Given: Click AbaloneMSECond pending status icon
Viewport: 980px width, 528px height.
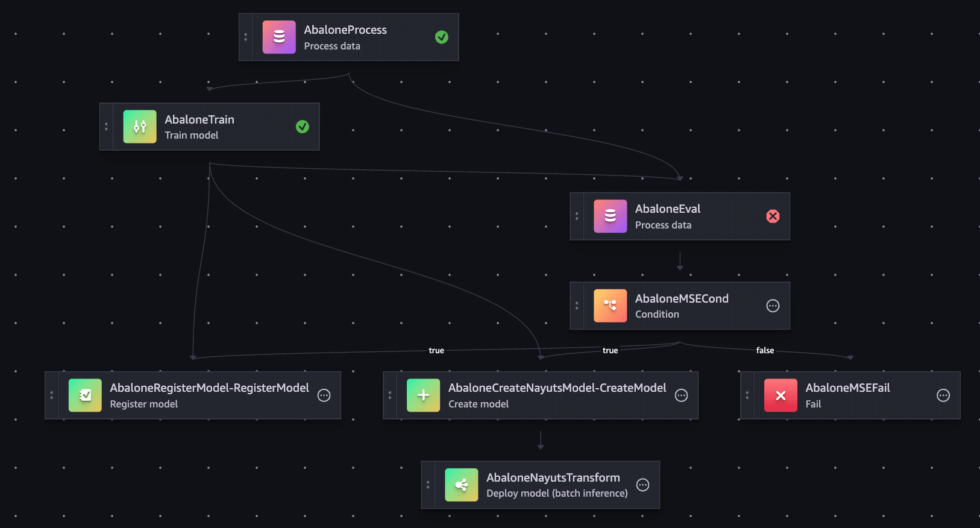Looking at the screenshot, I should click(x=773, y=306).
